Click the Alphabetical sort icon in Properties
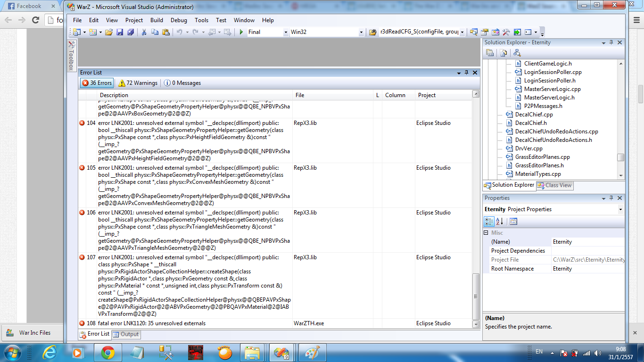This screenshot has height=362, width=644. [x=500, y=221]
